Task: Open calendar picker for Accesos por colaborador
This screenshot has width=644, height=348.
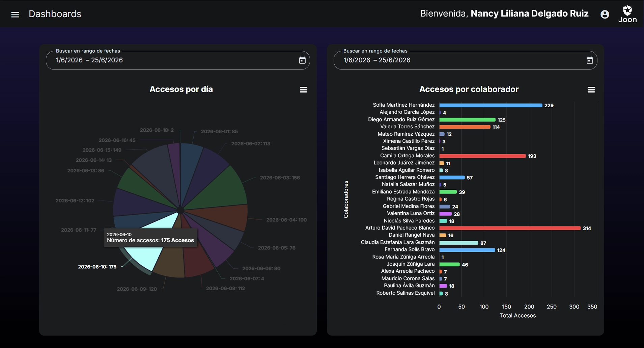Action: (x=590, y=60)
